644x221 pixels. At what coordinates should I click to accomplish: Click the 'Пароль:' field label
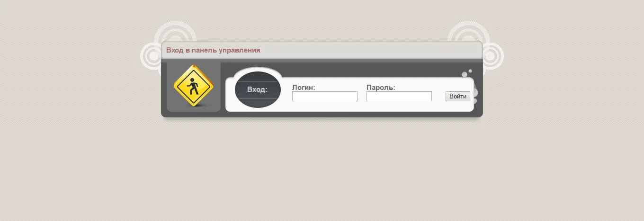[381, 87]
